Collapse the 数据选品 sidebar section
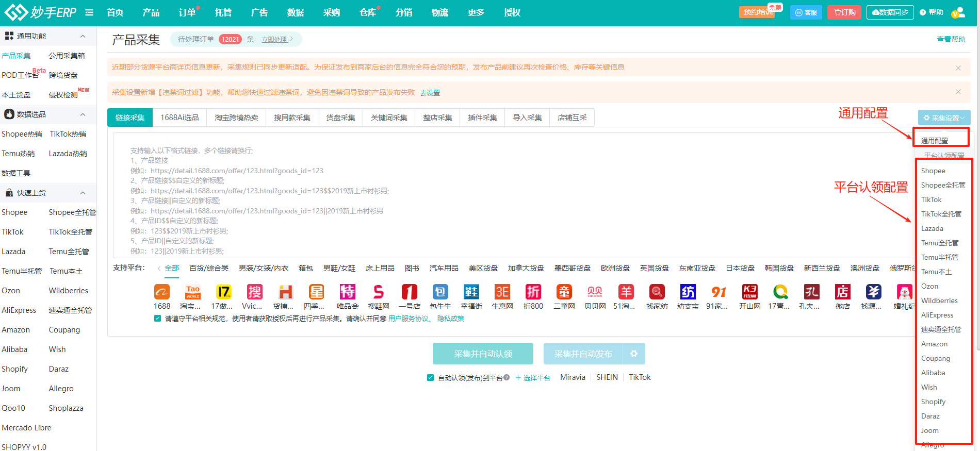The image size is (980, 451). (x=83, y=114)
